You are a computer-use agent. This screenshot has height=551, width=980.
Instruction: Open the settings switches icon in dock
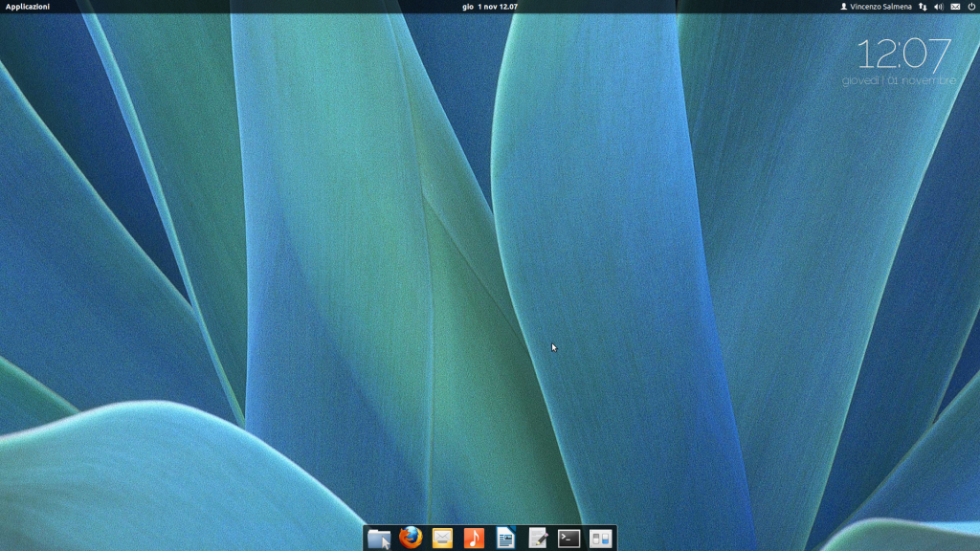tap(600, 539)
